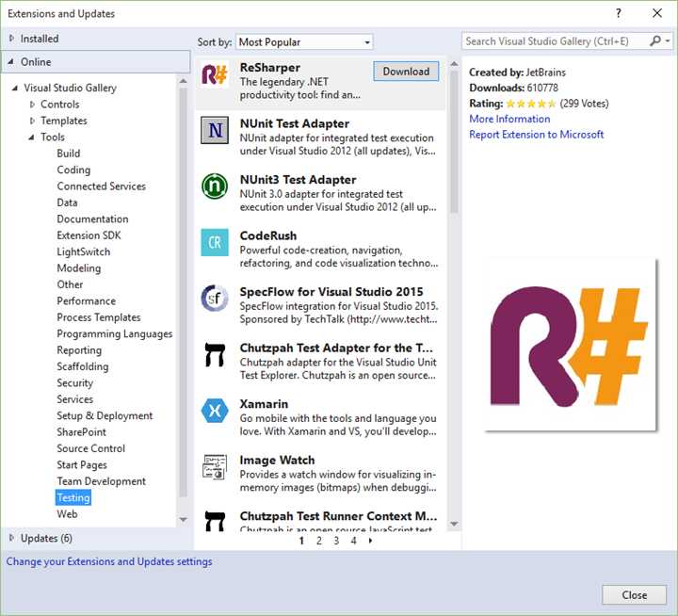Open the search options dropdown arrow

[x=668, y=41]
